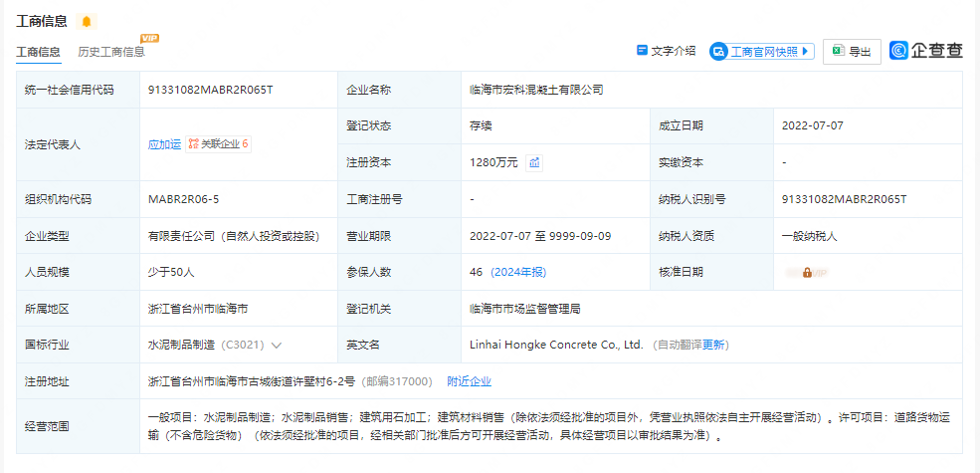Click the 统一社会信用代码 label
Image resolution: width=980 pixels, height=473 pixels.
tap(69, 90)
